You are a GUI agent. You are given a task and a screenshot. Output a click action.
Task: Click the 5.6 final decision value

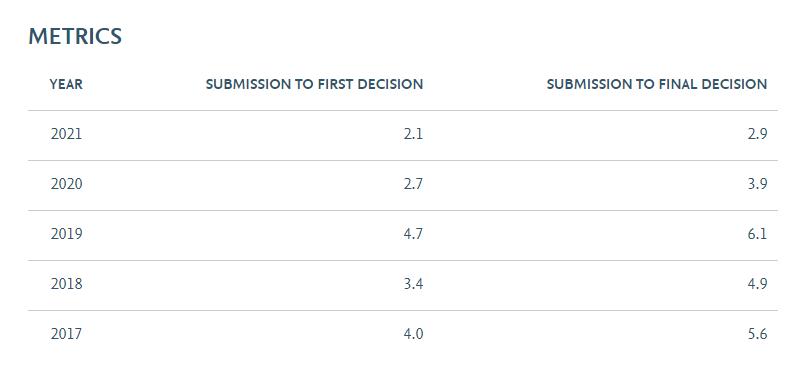[757, 334]
